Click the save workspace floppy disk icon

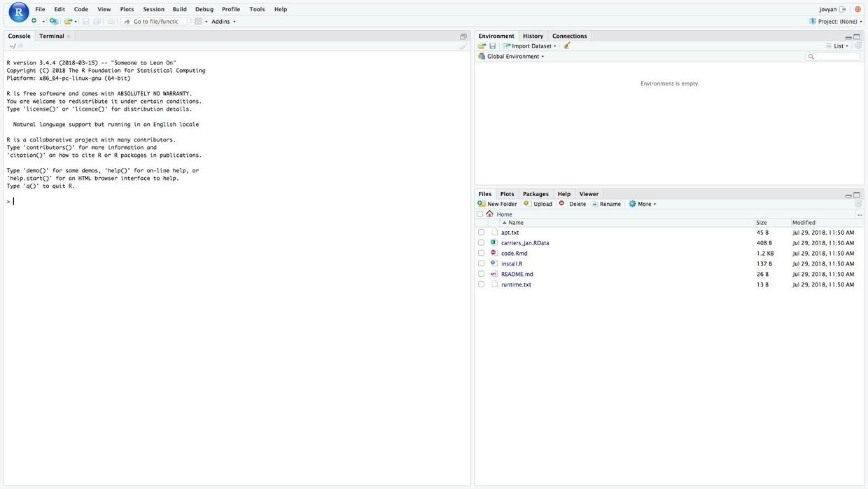[x=492, y=46]
